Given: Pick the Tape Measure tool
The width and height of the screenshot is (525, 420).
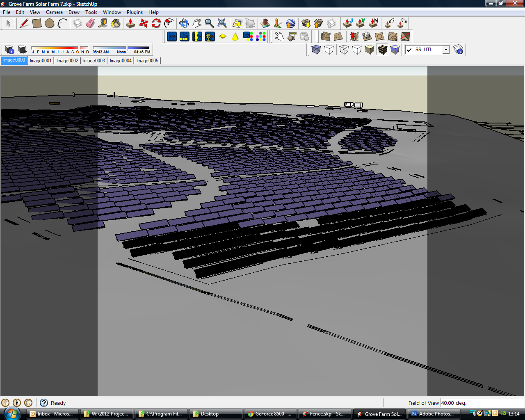Looking at the screenshot, I should tap(103, 23).
